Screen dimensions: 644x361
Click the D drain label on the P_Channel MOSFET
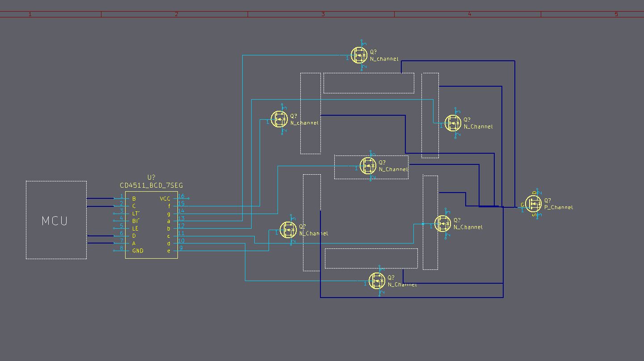click(x=535, y=193)
